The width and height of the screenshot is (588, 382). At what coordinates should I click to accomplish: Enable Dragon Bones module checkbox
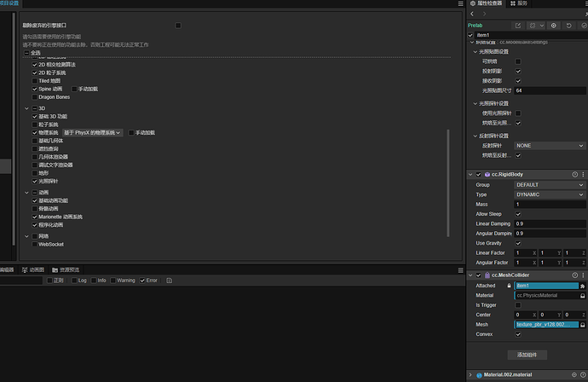34,97
